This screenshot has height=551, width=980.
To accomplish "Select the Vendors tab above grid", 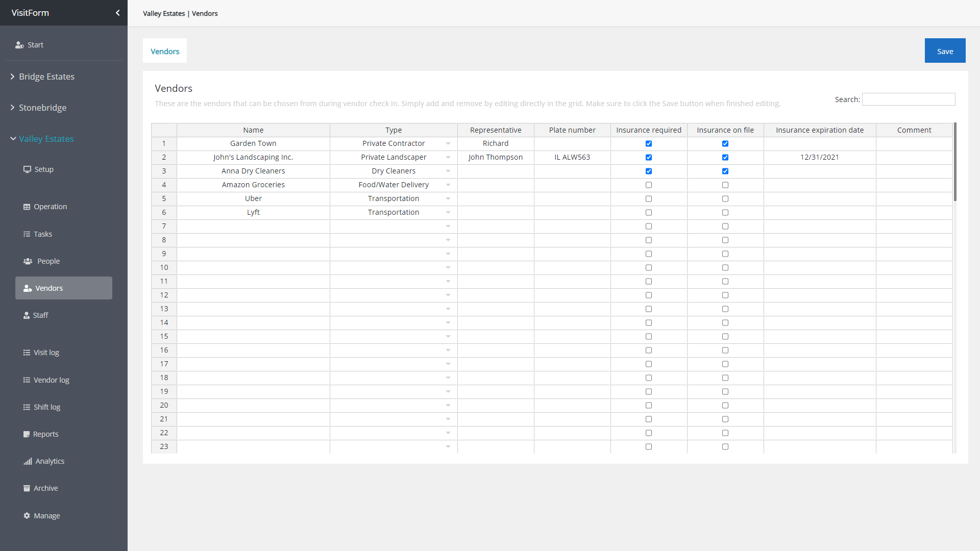I will pos(165,51).
